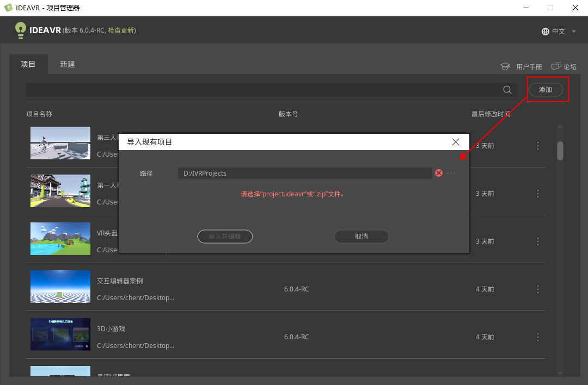Image resolution: width=588 pixels, height=385 pixels.
Task: Click the project list scrollbar thumb
Action: 560,151
